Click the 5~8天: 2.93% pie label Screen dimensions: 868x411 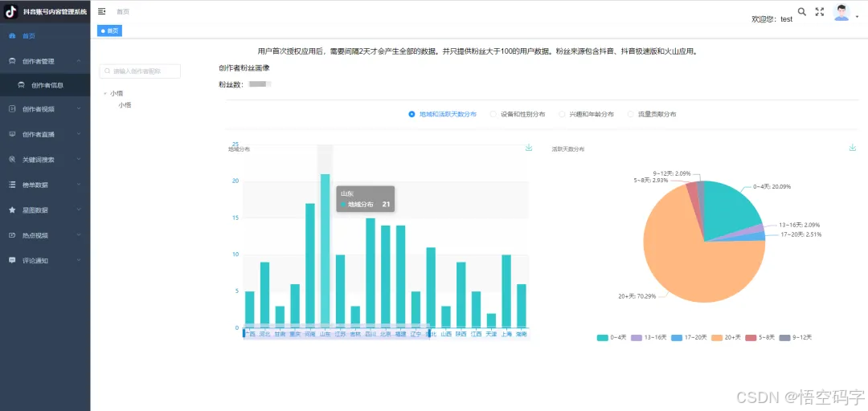(x=651, y=181)
